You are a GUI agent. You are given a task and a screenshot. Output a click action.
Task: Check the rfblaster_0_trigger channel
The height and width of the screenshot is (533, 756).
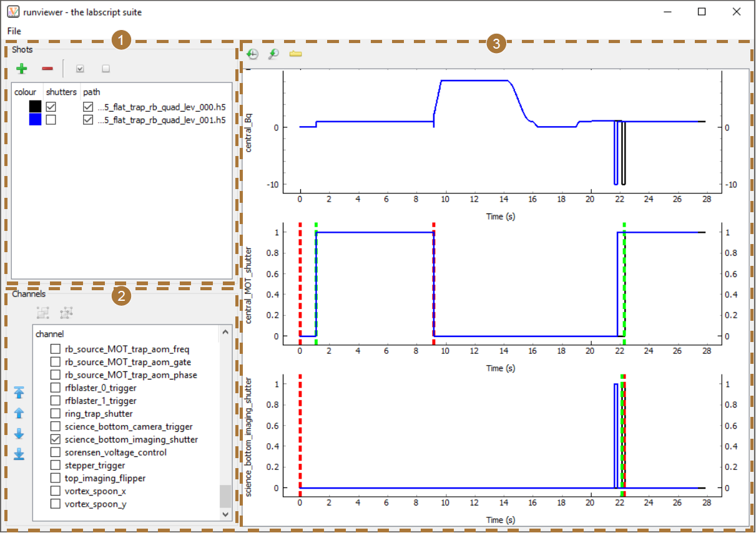pyautogui.click(x=56, y=388)
